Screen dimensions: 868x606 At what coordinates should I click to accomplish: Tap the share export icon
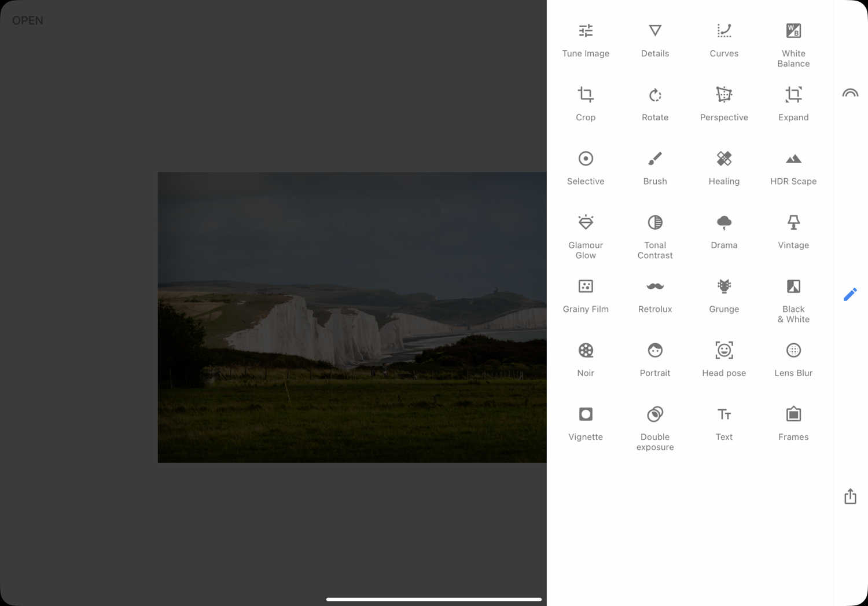pyautogui.click(x=850, y=497)
